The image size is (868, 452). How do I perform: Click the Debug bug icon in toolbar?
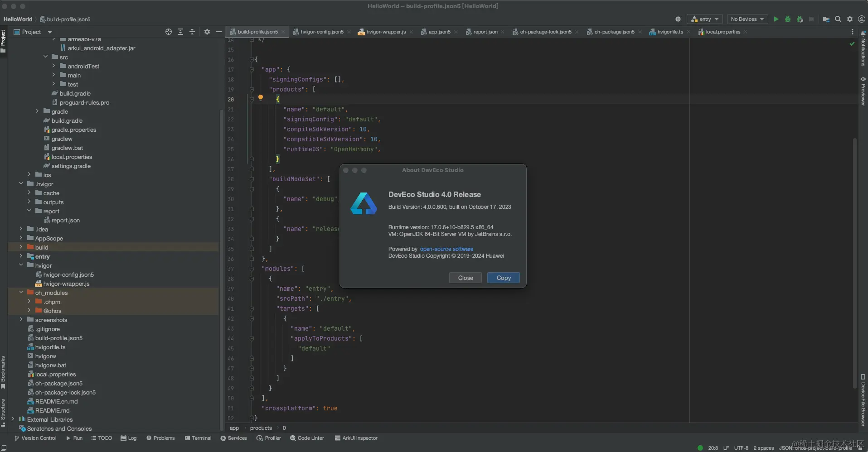[788, 19]
